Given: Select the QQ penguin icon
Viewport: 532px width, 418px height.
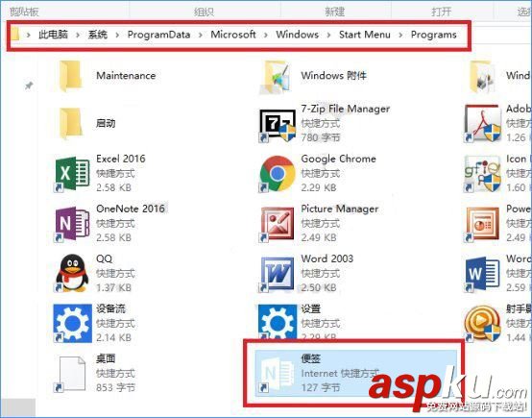Looking at the screenshot, I should point(72,273).
